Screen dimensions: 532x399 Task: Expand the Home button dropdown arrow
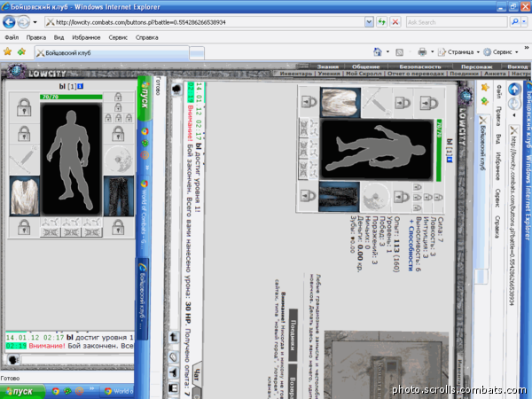click(387, 52)
